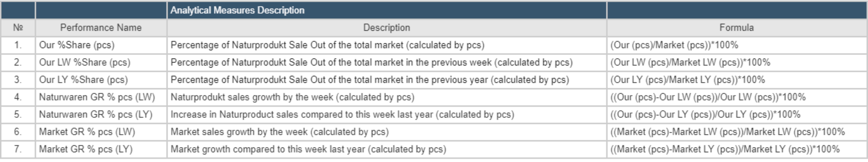
Task: Click the "Formula" column header
Action: tap(736, 28)
